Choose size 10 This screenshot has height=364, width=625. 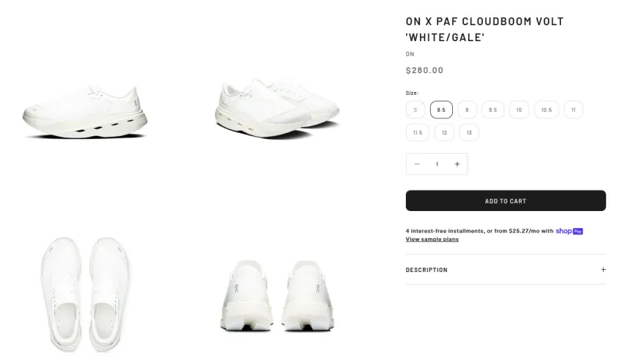[519, 110]
